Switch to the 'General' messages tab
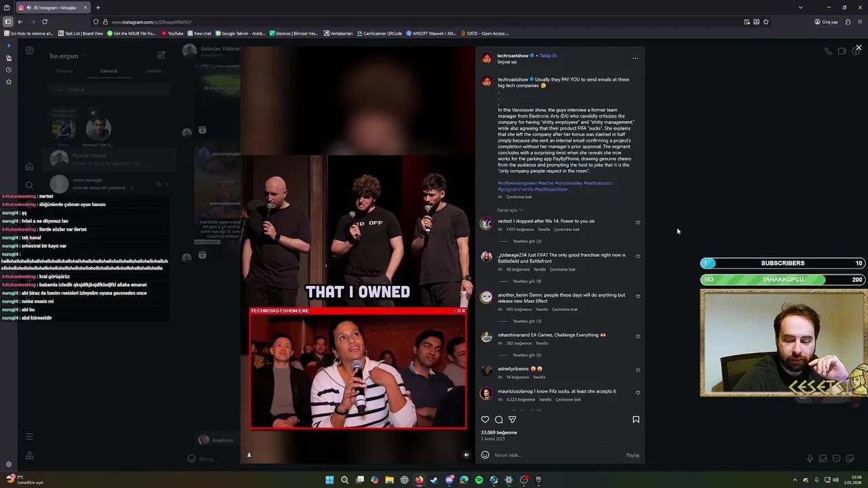This screenshot has width=868, height=488. [108, 71]
